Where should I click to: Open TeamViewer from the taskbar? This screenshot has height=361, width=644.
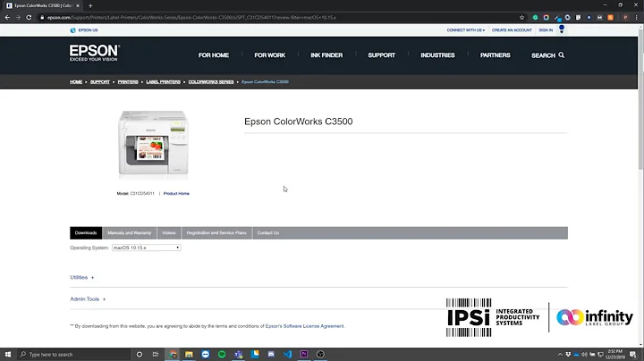[x=206, y=355]
